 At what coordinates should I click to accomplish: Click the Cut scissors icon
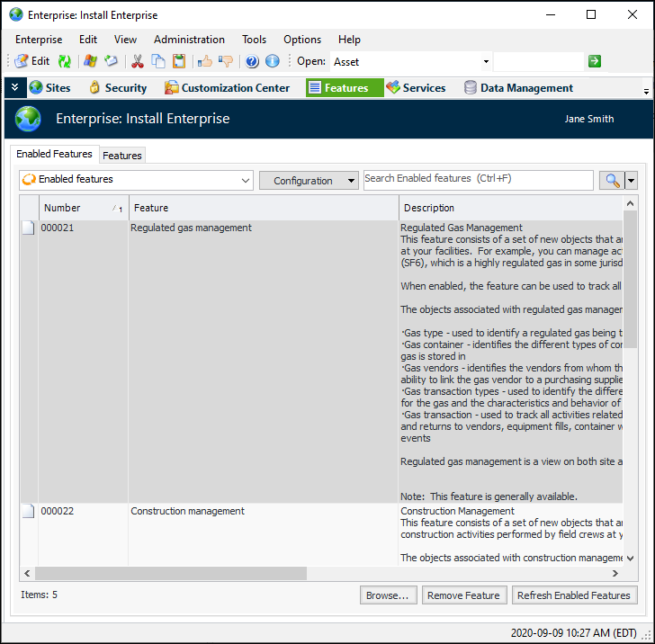(x=138, y=61)
